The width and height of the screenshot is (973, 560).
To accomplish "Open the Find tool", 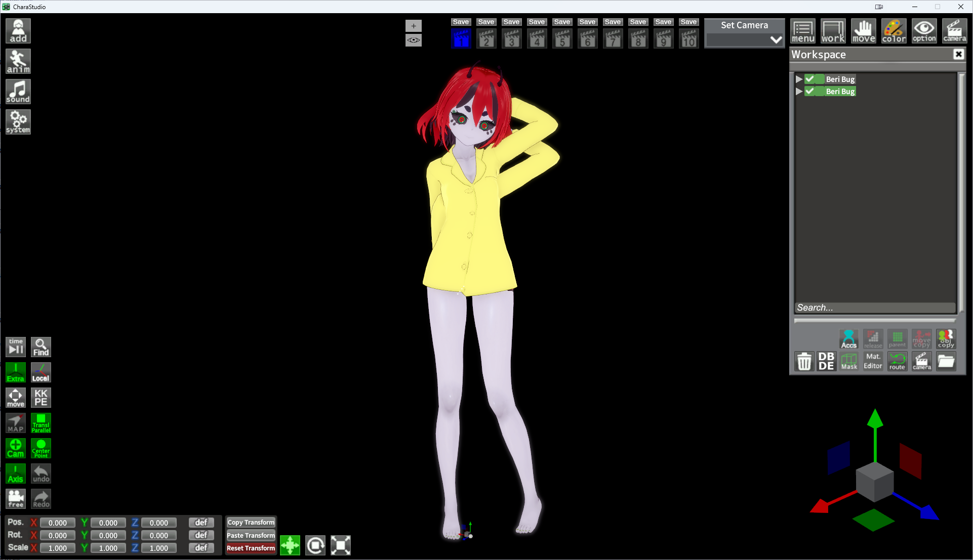I will click(x=41, y=347).
